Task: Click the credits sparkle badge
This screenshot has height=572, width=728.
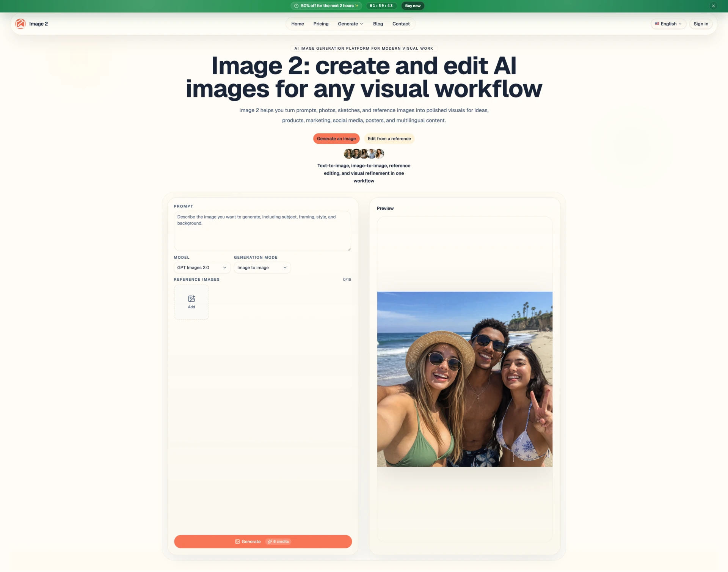Action: [278, 542]
